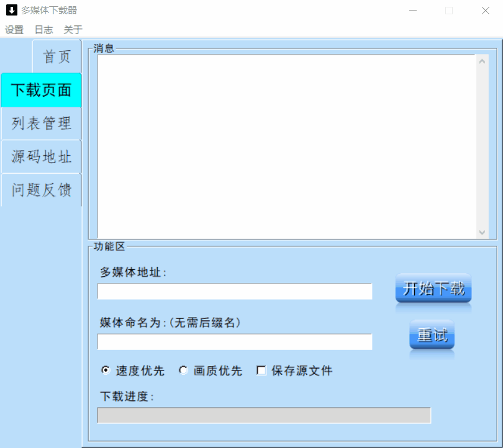
Task: Click the 下载进度 progress bar
Action: 263,415
